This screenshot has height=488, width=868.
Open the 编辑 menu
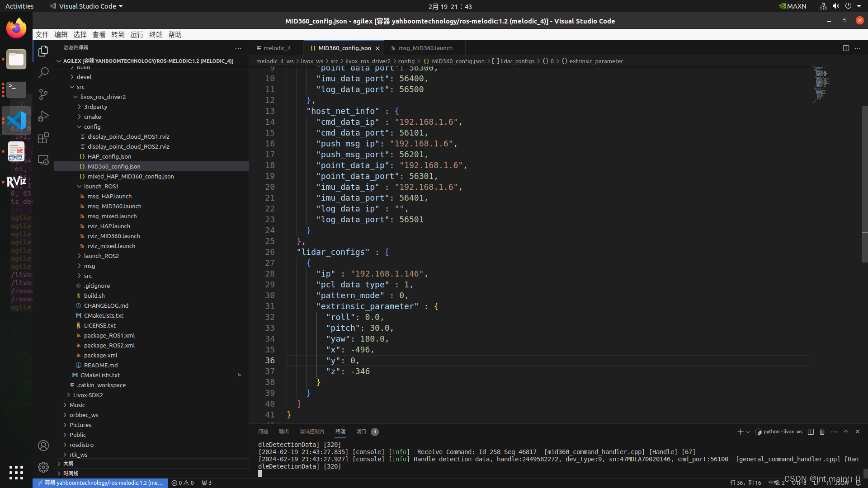(x=61, y=35)
